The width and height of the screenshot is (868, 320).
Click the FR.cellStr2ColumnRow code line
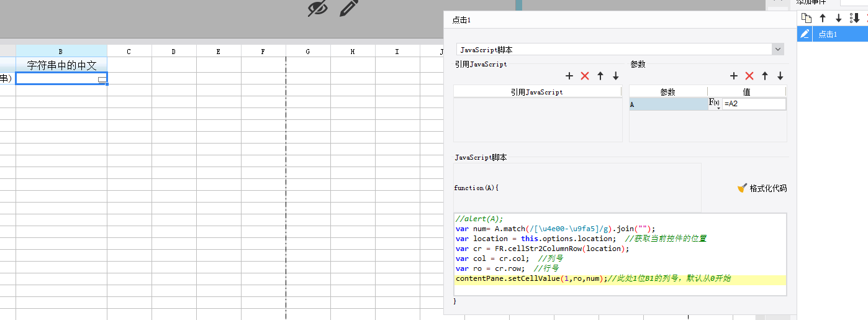tap(542, 249)
